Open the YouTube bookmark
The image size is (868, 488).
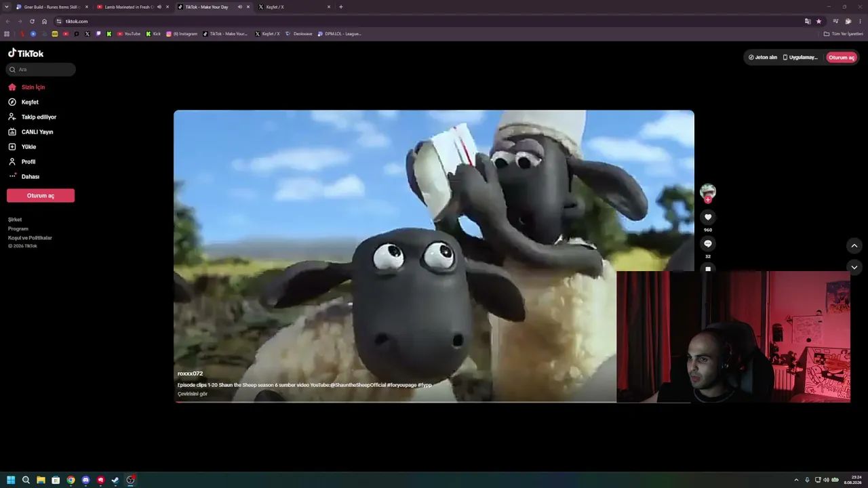point(129,34)
